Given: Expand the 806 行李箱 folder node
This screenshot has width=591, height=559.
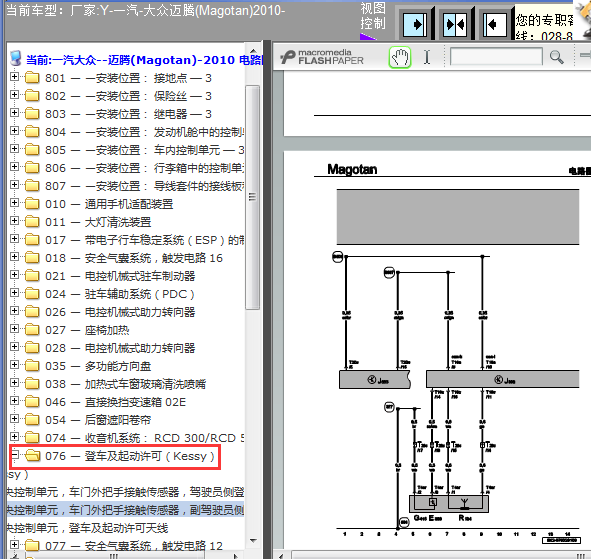Looking at the screenshot, I should (x=14, y=167).
